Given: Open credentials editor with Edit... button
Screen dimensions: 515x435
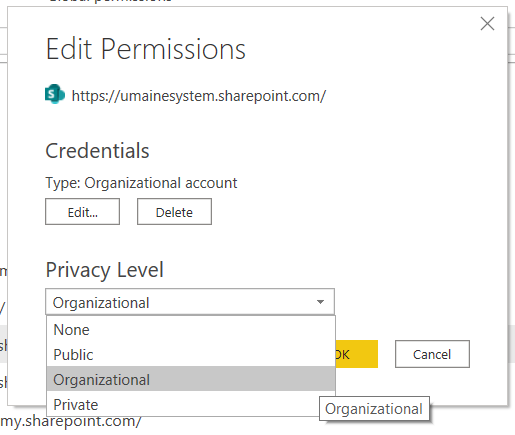Looking at the screenshot, I should [82, 212].
